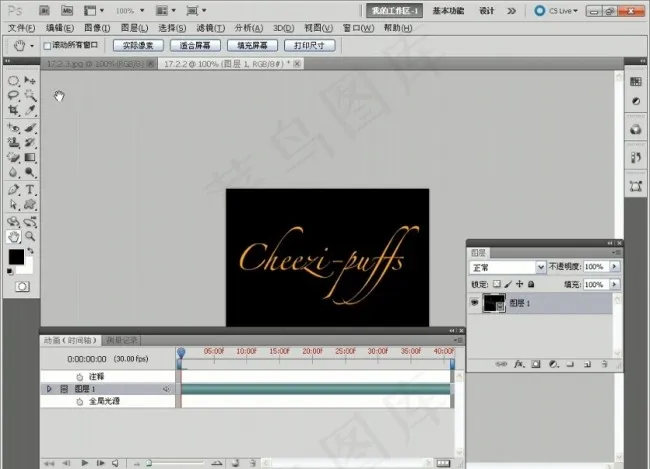This screenshot has height=469, width=650.
Task: Select the History Brush tool
Action: tap(30, 143)
